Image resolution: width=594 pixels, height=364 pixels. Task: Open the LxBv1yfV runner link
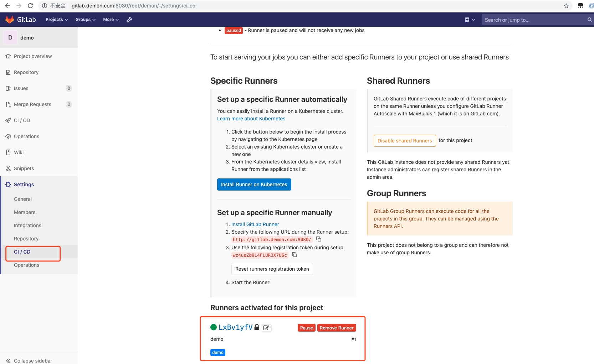pos(236,327)
